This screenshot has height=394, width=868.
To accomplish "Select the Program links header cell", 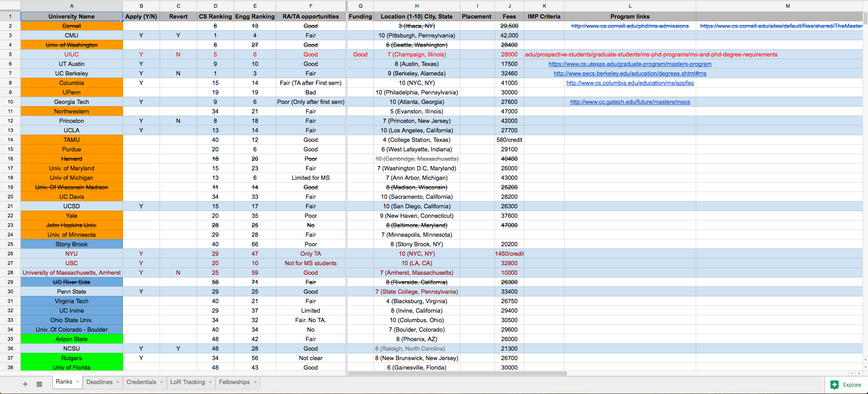I will (630, 17).
